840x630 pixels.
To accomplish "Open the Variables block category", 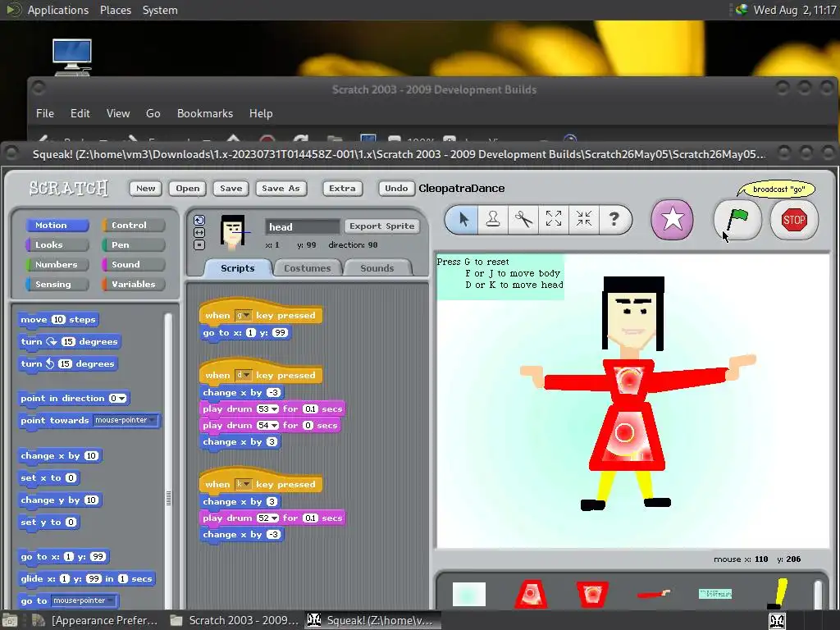I will (134, 285).
